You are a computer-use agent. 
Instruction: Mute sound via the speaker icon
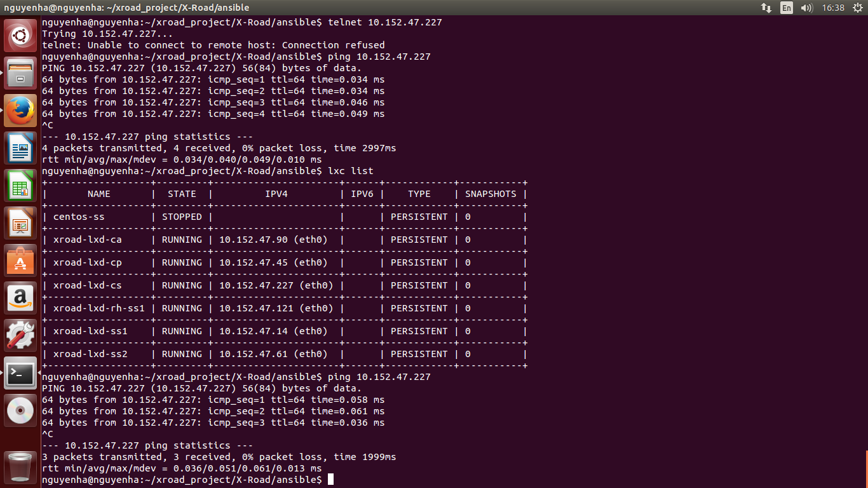click(808, 8)
